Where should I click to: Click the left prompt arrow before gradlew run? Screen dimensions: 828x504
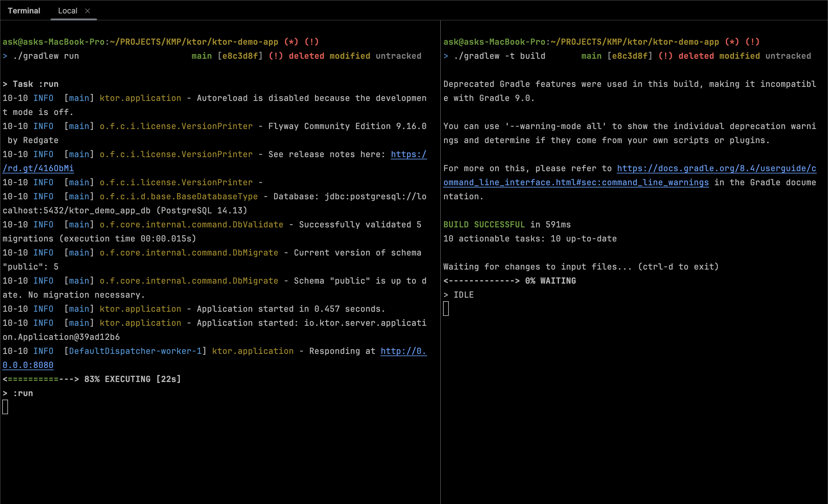(x=5, y=56)
